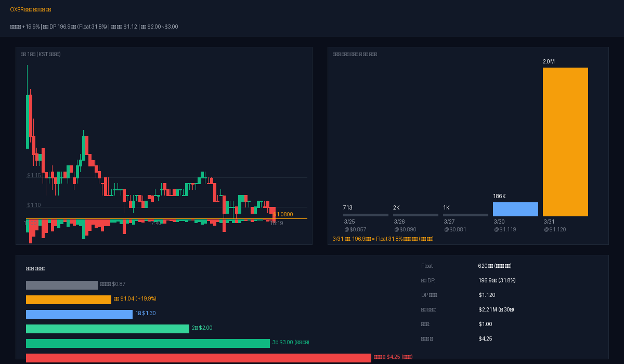Click the $0.87 bar label
This screenshot has height=364, width=624.
[113, 284]
